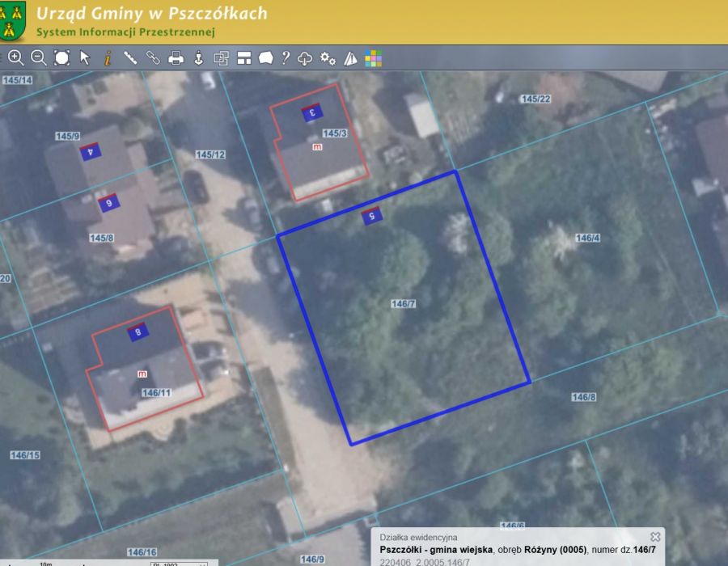Image resolution: width=728 pixels, height=566 pixels.
Task: Print the map with printer icon
Action: (x=176, y=57)
